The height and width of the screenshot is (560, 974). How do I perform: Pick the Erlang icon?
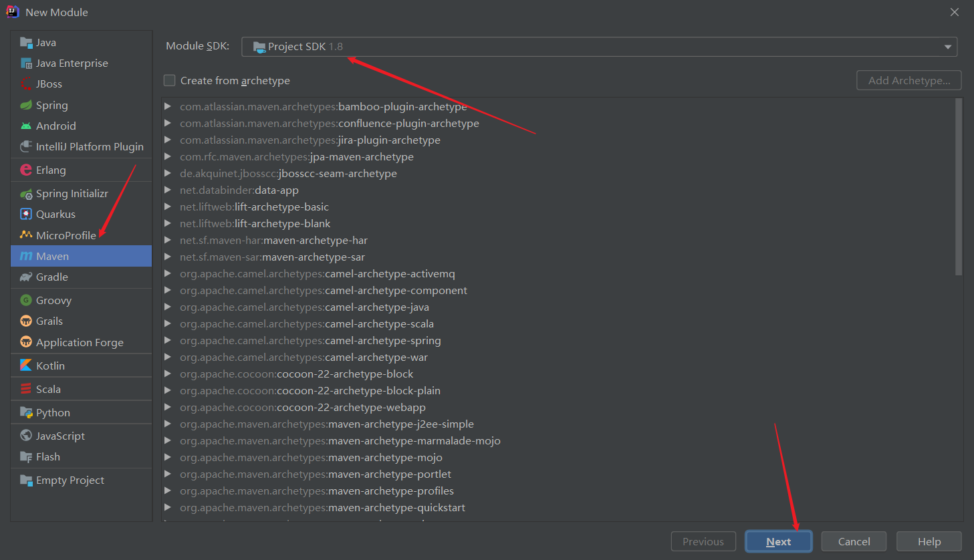coord(26,170)
